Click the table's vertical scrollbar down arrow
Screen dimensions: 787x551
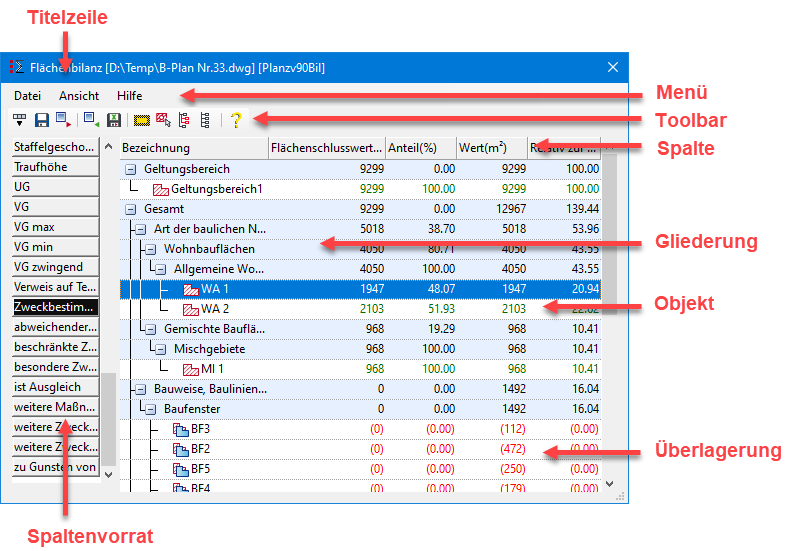610,484
